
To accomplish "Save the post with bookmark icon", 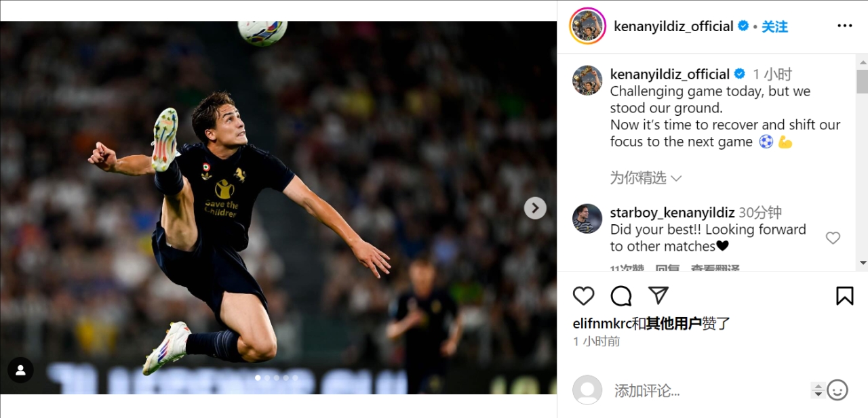I will click(x=844, y=296).
